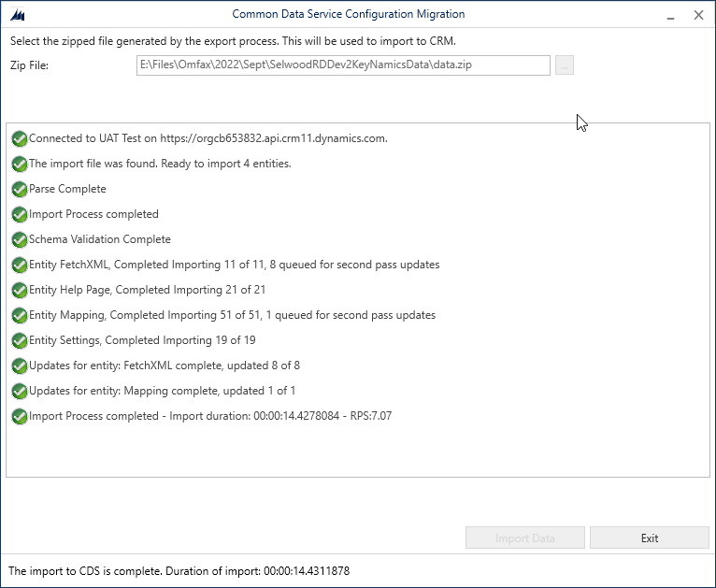Select the first Import Process completed entry
Screen dimensions: 716x588
tap(93, 214)
